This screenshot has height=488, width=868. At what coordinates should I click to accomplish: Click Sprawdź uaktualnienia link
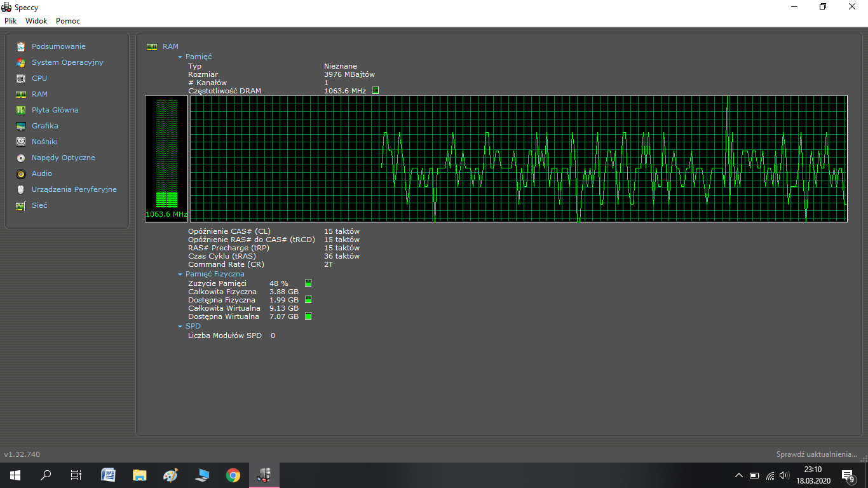(817, 454)
